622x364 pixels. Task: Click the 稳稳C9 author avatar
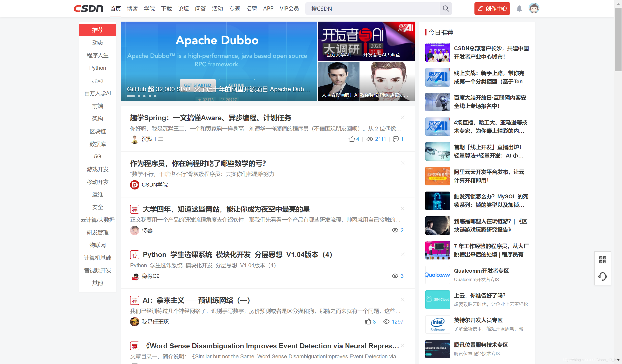point(135,276)
